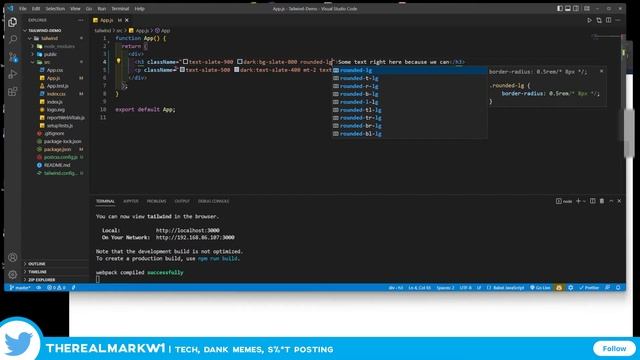Close the terminal panel
The image size is (640, 360).
click(x=619, y=201)
